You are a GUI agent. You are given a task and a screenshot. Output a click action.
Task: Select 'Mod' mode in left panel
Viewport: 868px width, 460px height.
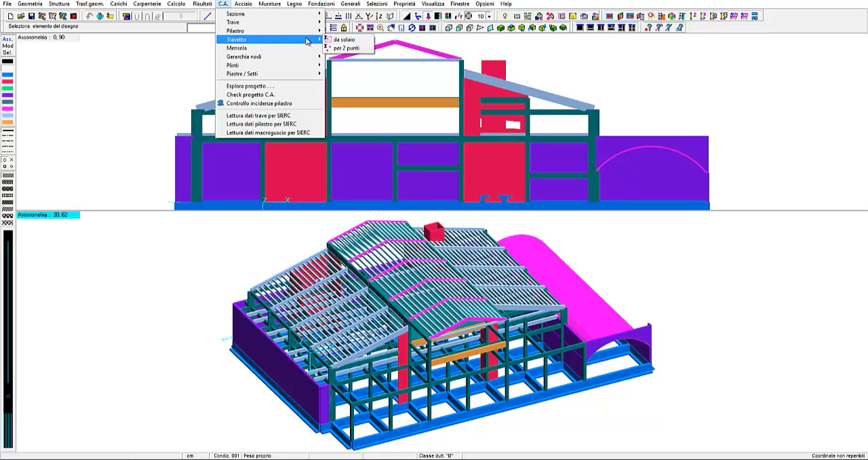[7, 45]
